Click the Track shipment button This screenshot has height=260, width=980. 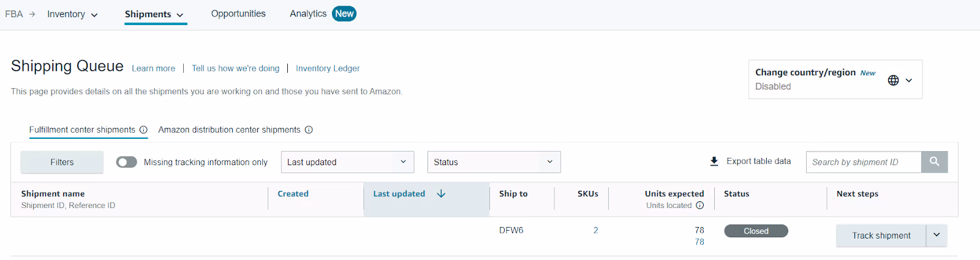[881, 236]
